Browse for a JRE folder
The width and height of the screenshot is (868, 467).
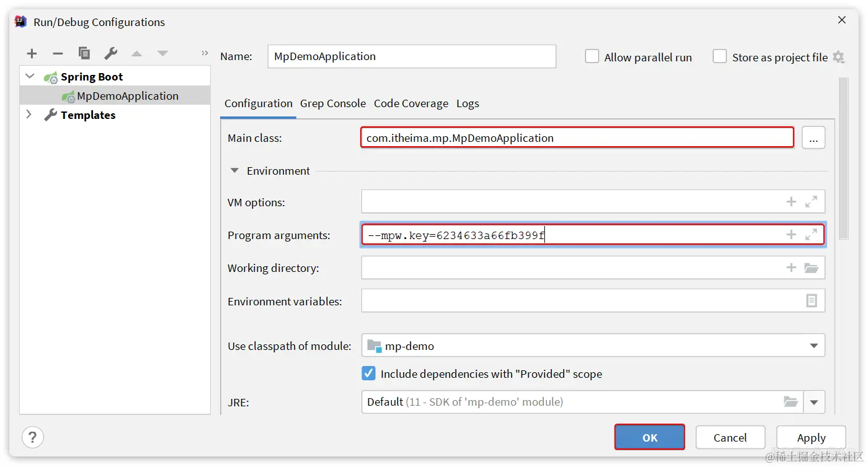pyautogui.click(x=790, y=402)
